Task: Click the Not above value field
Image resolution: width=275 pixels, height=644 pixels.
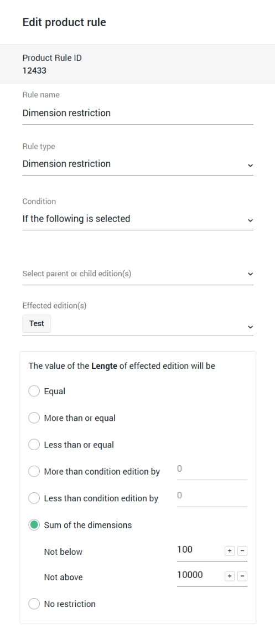Action: pyautogui.click(x=200, y=575)
